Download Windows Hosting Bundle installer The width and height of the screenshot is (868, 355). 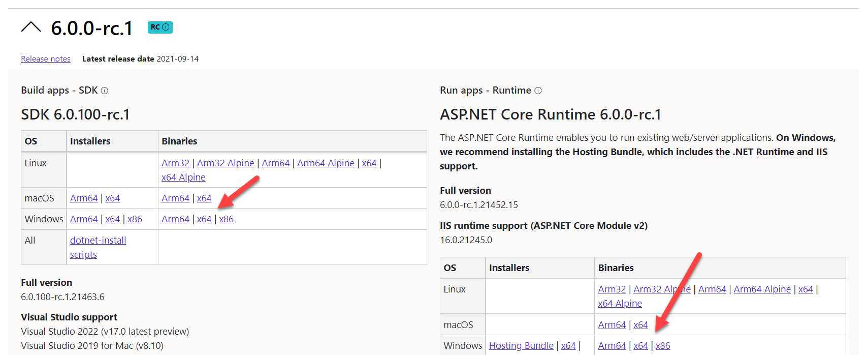pyautogui.click(x=521, y=346)
